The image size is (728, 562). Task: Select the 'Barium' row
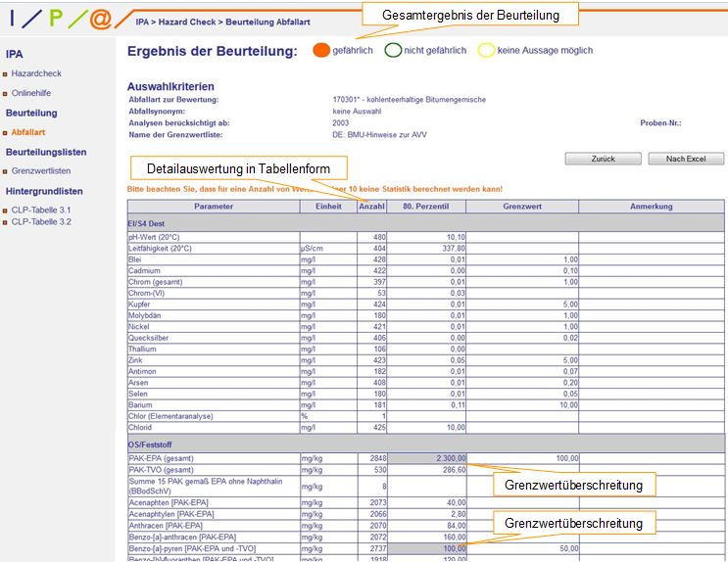point(426,404)
